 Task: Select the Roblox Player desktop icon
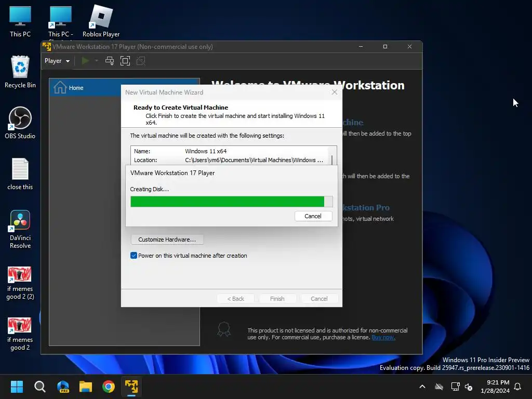coord(101,21)
